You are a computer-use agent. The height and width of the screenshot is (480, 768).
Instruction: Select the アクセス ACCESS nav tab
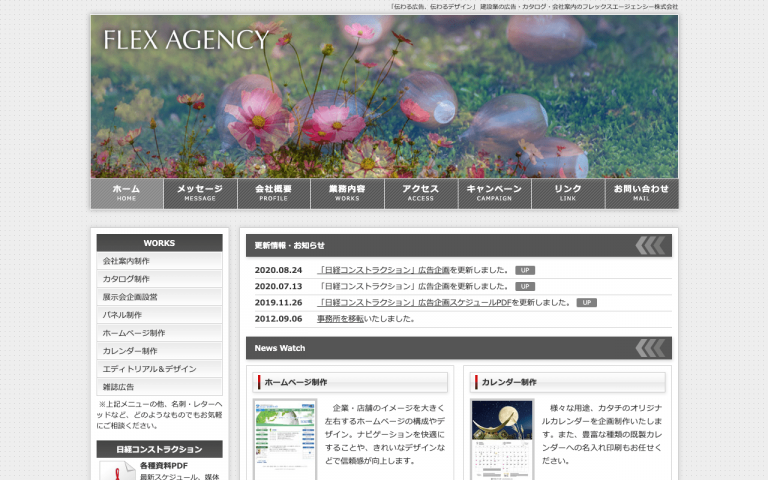click(x=421, y=193)
